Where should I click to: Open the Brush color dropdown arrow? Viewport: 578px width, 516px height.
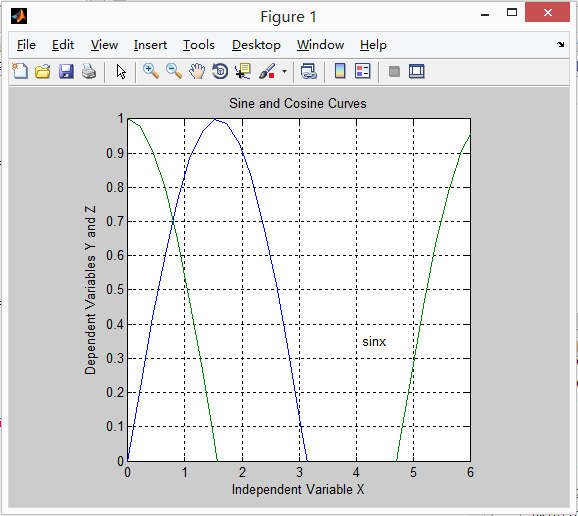pyautogui.click(x=284, y=71)
